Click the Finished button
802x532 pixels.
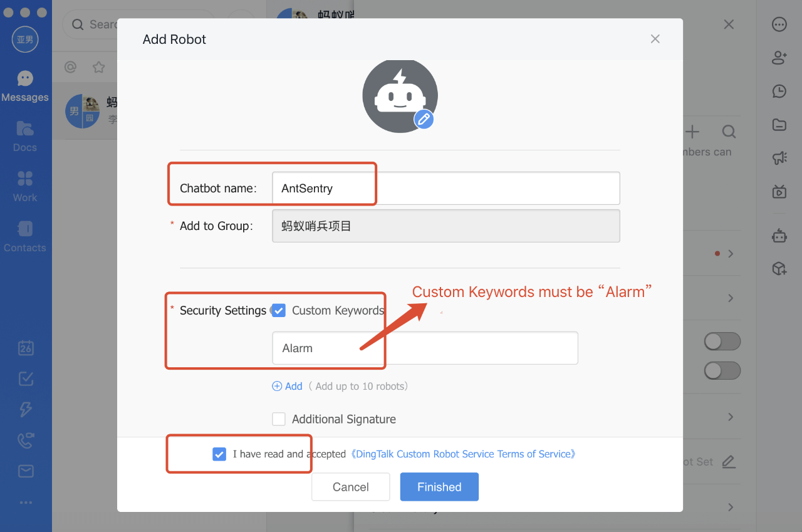pyautogui.click(x=439, y=487)
